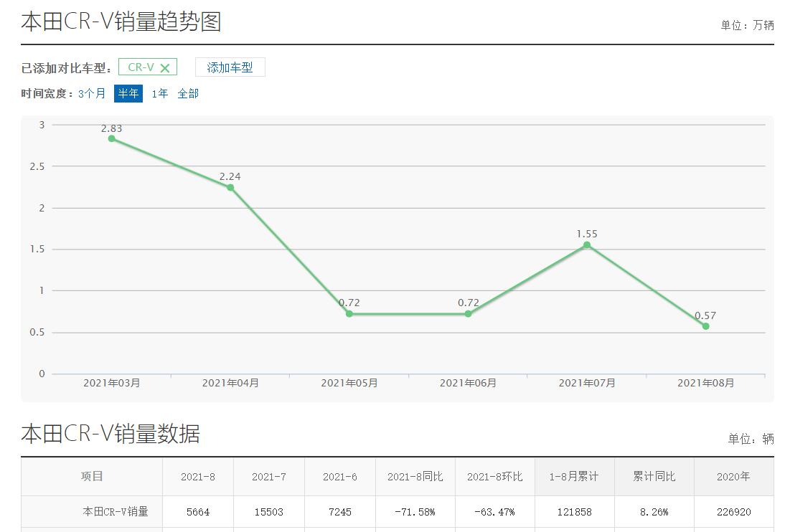
Task: Click the 2.83 data point for 2021年03月
Action: (x=112, y=138)
